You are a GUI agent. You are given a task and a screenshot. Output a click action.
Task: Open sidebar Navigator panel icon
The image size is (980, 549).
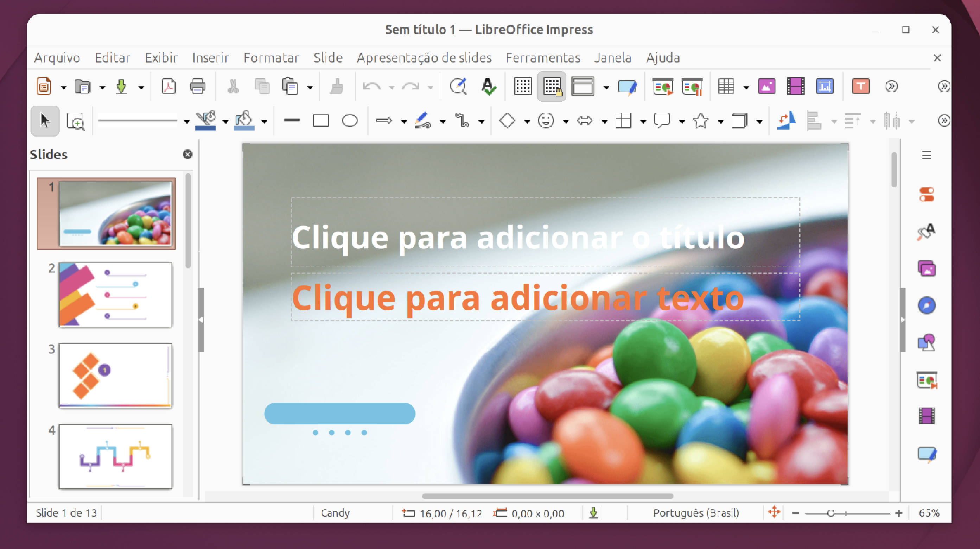coord(927,305)
